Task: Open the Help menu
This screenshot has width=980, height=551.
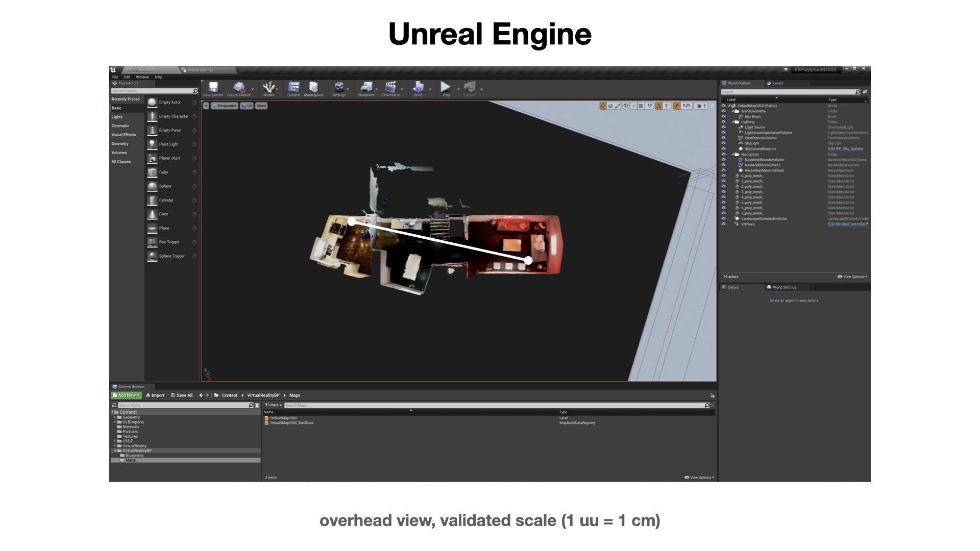Action: click(159, 77)
